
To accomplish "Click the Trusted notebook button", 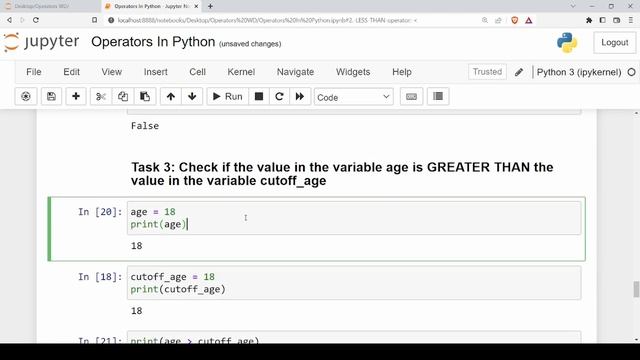I will pos(487,72).
